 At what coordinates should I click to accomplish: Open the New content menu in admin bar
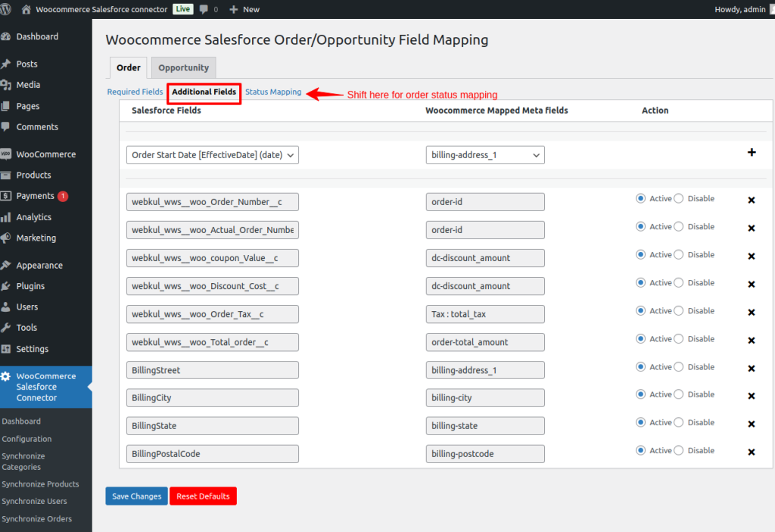point(244,9)
